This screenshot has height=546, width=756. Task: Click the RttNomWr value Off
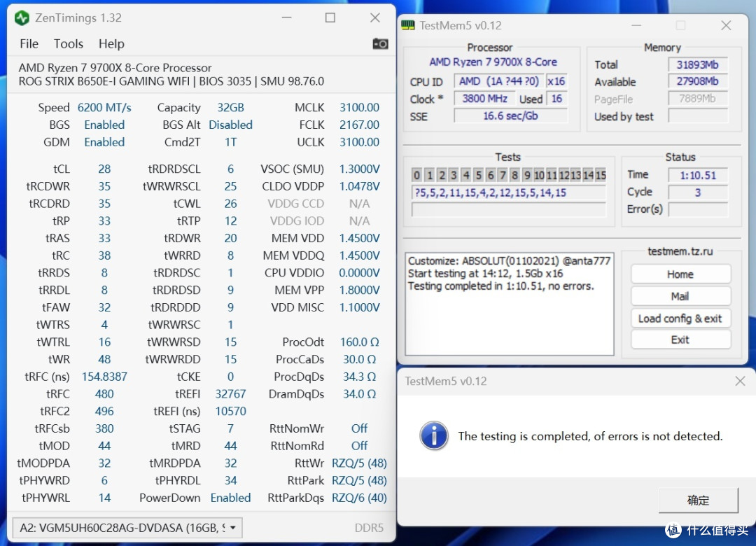pyautogui.click(x=359, y=428)
